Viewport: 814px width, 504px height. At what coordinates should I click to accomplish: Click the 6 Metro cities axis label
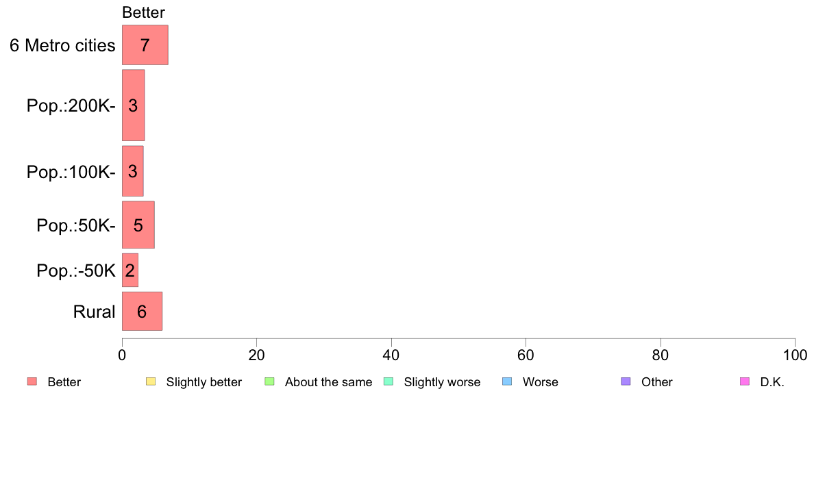pos(62,46)
